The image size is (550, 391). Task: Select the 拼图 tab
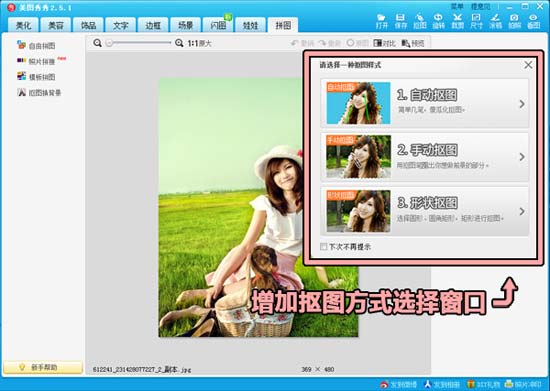coord(283,25)
